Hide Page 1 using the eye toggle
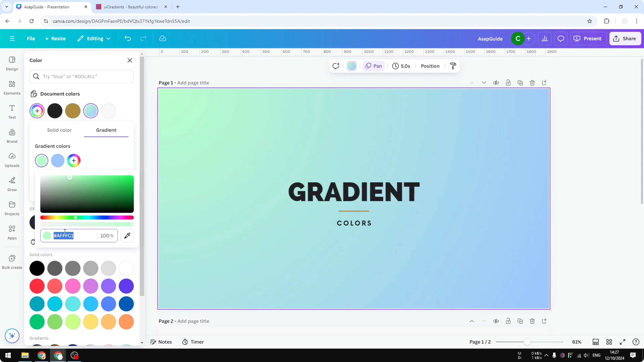This screenshot has height=362, width=644. 496,83
